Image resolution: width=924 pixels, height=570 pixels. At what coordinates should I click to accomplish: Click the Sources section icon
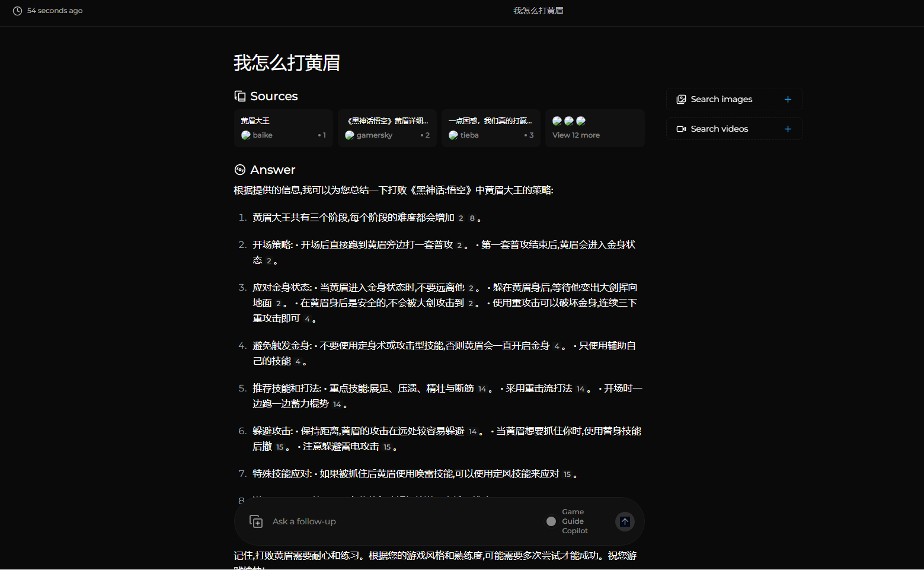[x=240, y=96]
